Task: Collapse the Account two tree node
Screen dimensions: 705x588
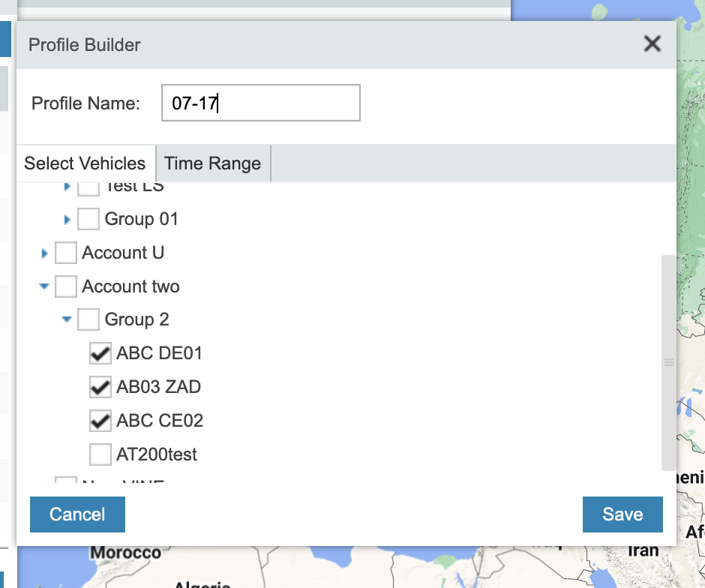Action: coord(44,286)
